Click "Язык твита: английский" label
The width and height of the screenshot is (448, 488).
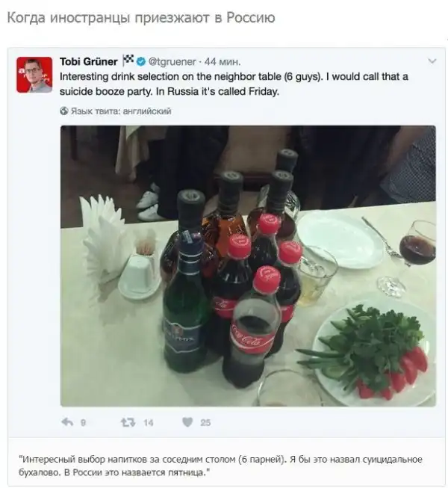pyautogui.click(x=121, y=111)
